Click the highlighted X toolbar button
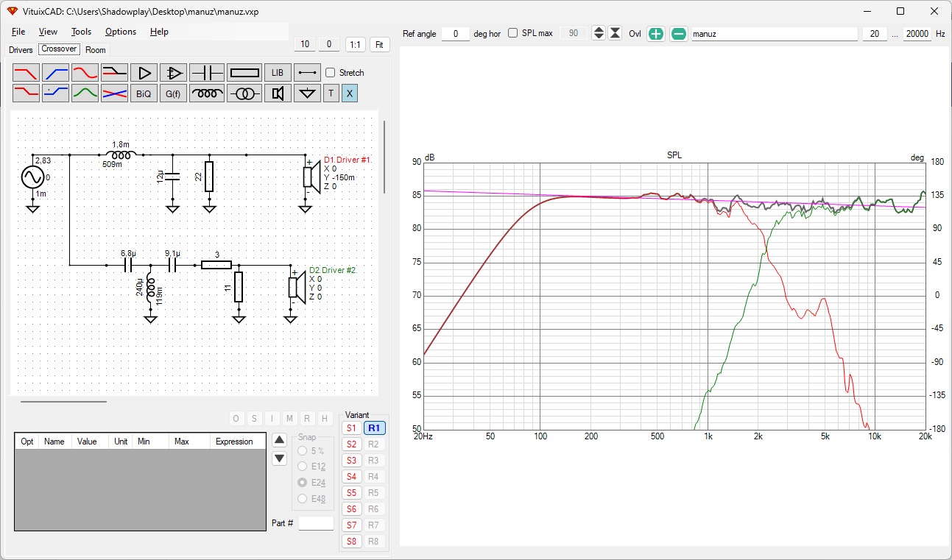The width and height of the screenshot is (952, 560). coord(350,93)
